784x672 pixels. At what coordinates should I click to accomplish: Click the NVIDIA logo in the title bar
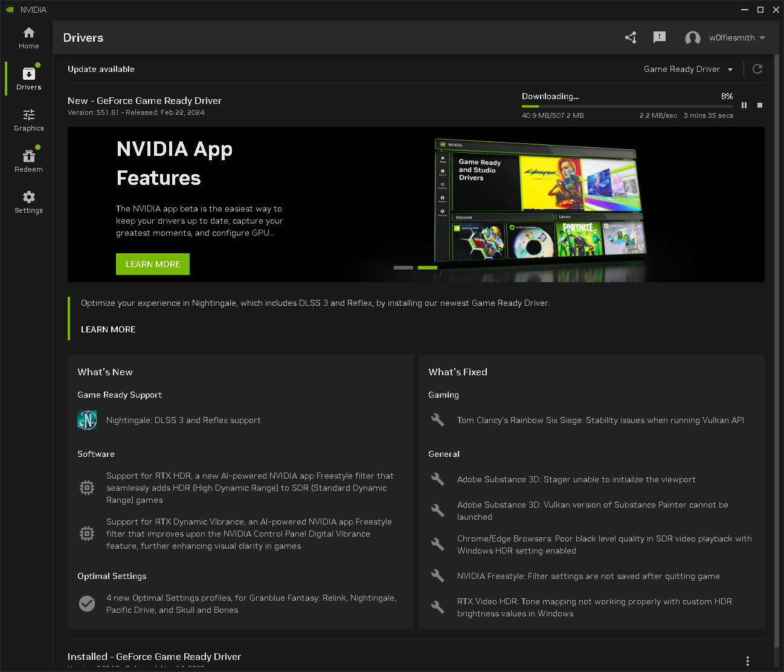click(x=8, y=9)
